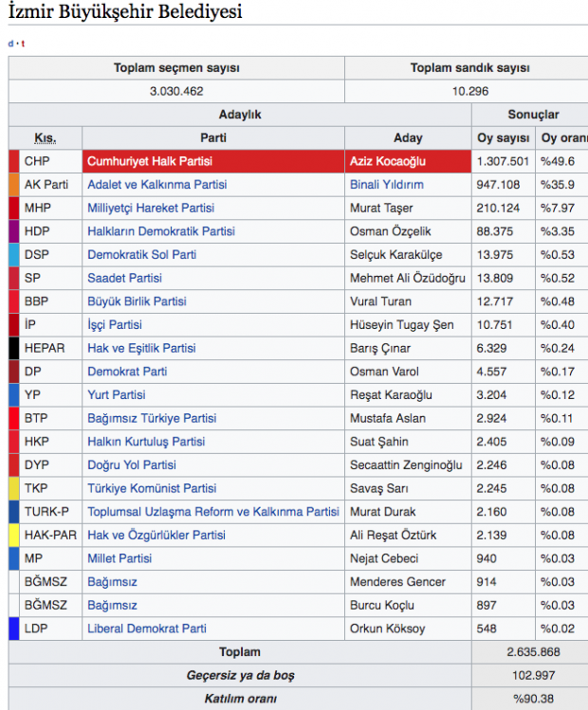This screenshot has height=710, width=588.
Task: Click the 'Kıs.' column header
Action: [46, 138]
